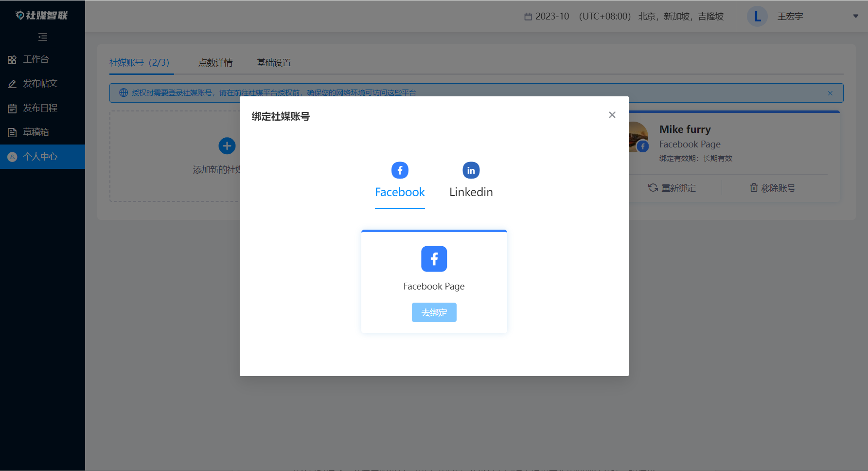Collapse the sidebar with the collapse icon

pyautogui.click(x=43, y=37)
